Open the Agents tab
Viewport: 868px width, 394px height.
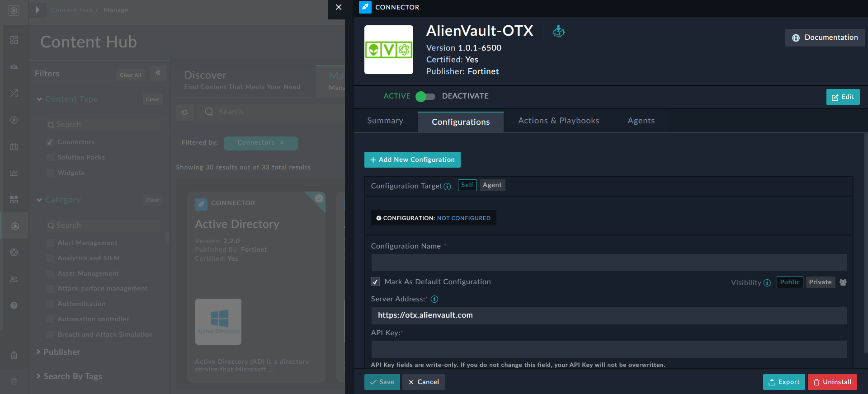coord(641,121)
